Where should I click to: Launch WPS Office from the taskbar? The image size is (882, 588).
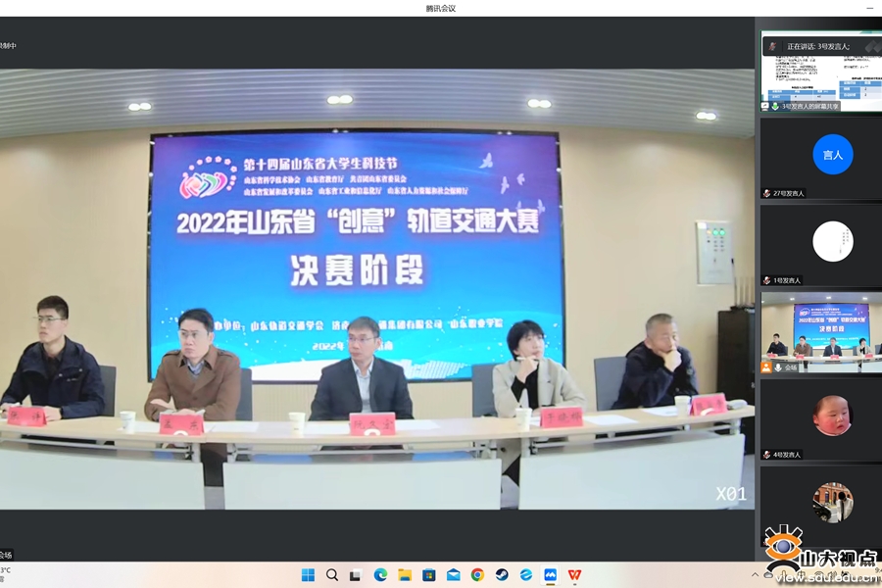(x=574, y=575)
